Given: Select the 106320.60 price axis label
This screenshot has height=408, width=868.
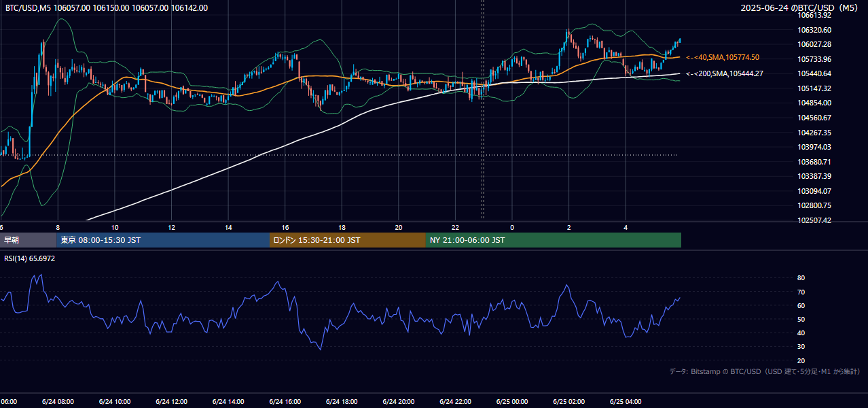Looking at the screenshot, I should (x=814, y=30).
